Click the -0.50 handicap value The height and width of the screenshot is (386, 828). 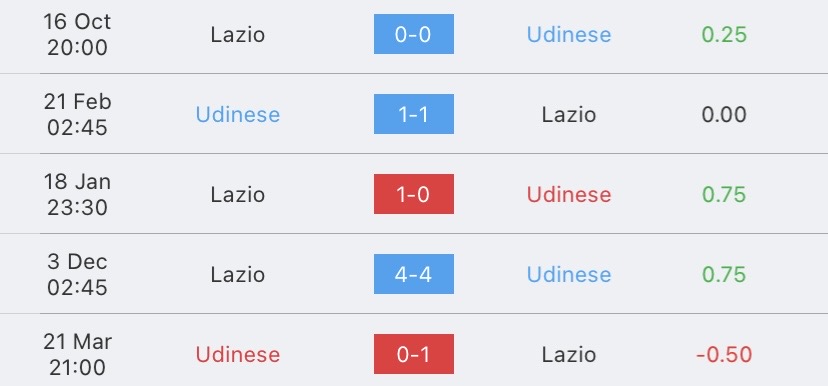coord(724,354)
